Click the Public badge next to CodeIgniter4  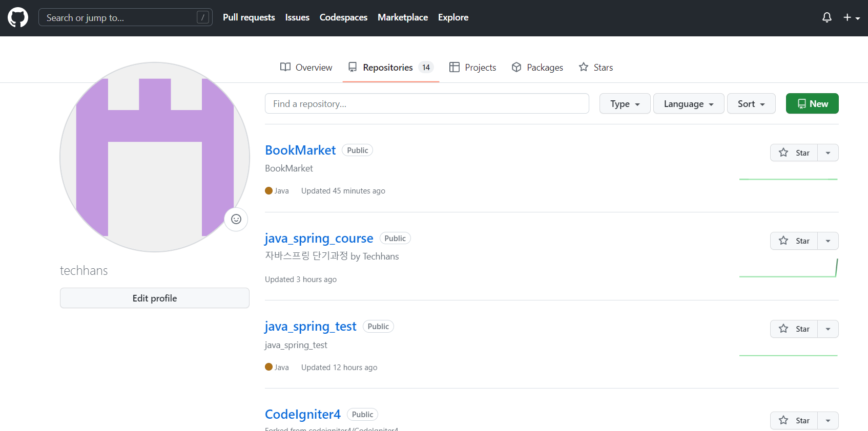pos(363,414)
